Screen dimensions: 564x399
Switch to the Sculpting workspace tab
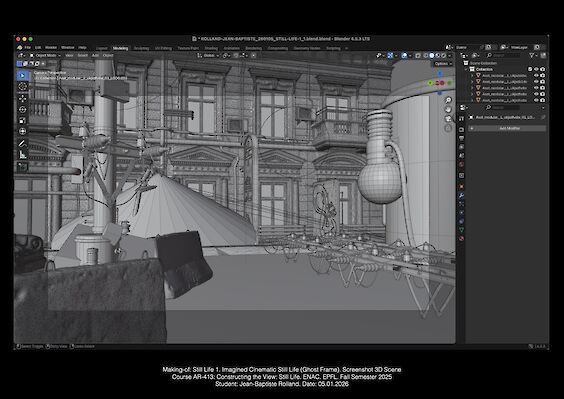tap(141, 48)
